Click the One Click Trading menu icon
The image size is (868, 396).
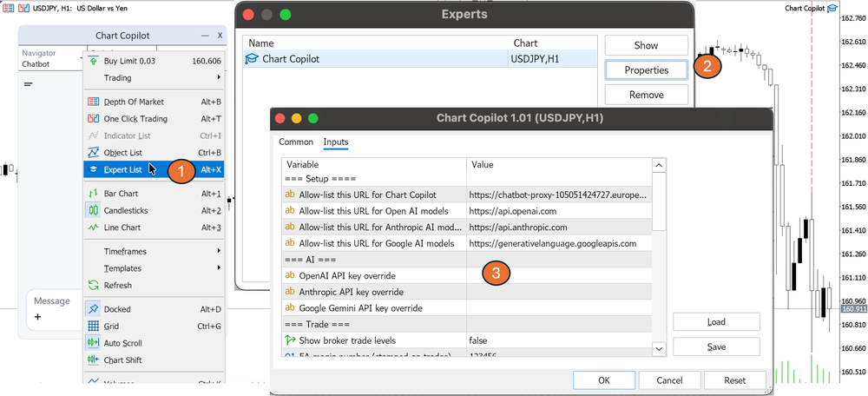[94, 118]
